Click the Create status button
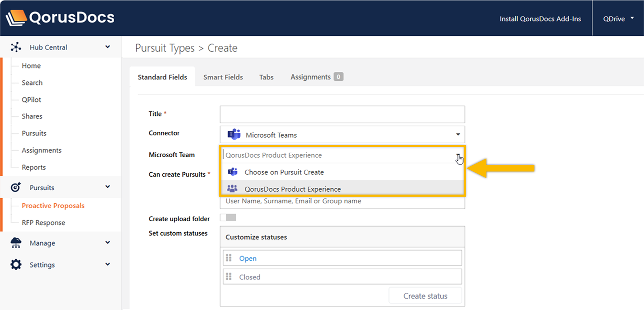The height and width of the screenshot is (310, 644). click(x=425, y=296)
